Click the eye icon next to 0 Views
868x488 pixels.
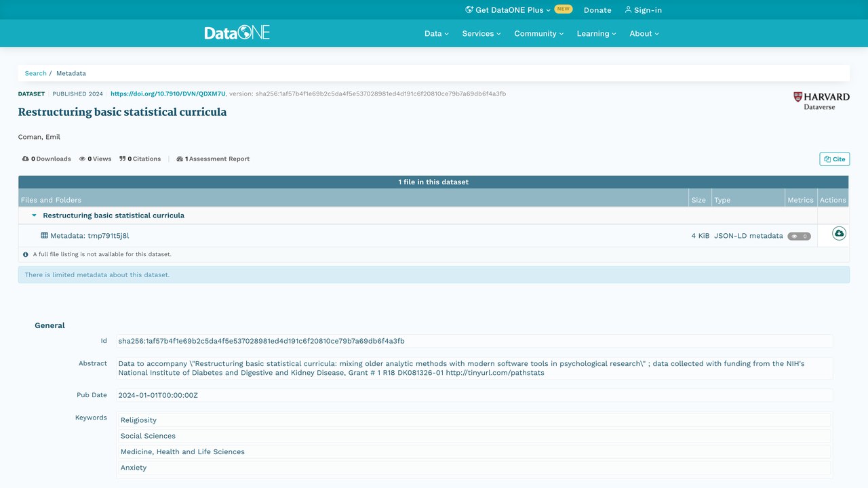pyautogui.click(x=82, y=159)
